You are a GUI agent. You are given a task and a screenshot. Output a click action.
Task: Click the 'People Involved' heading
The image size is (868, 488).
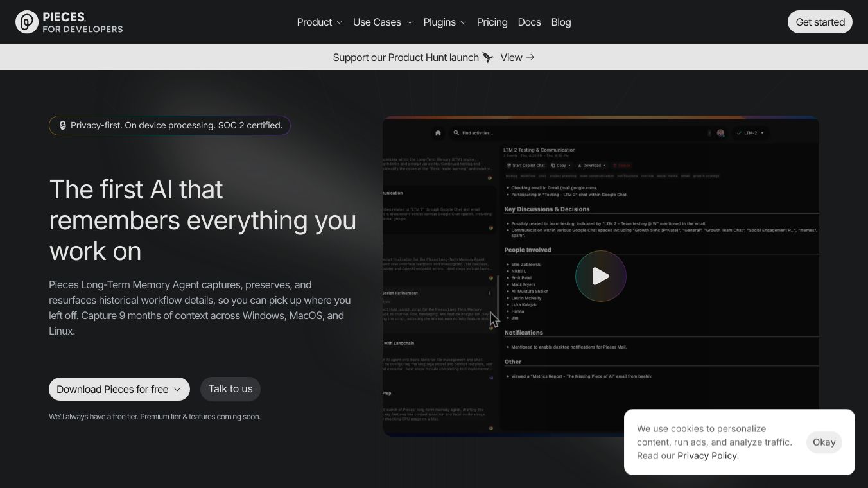[528, 250]
